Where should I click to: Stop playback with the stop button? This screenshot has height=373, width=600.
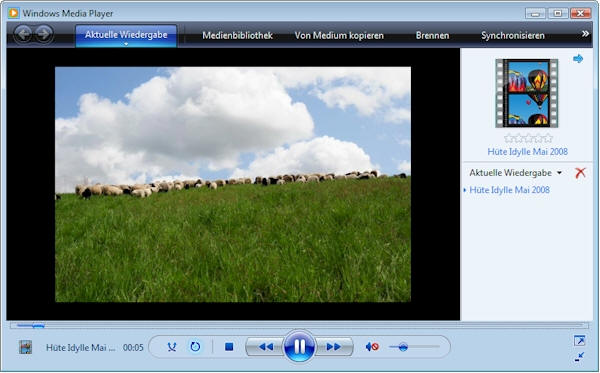point(229,347)
